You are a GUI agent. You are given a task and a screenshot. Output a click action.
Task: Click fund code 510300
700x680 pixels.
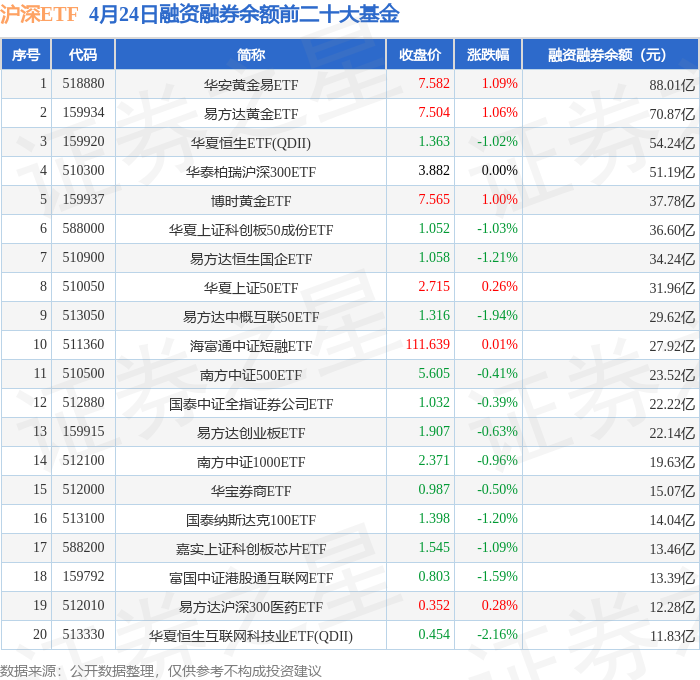click(x=83, y=171)
